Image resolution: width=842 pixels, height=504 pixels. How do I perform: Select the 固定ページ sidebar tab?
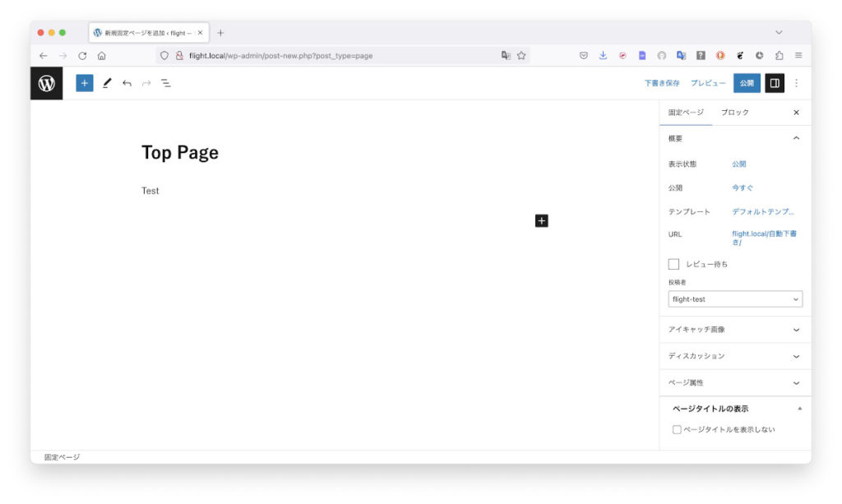[x=686, y=113]
